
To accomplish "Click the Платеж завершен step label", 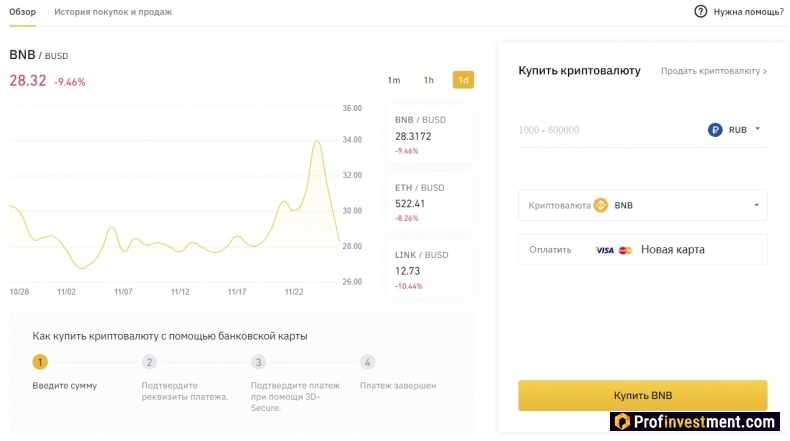I will click(x=398, y=386).
